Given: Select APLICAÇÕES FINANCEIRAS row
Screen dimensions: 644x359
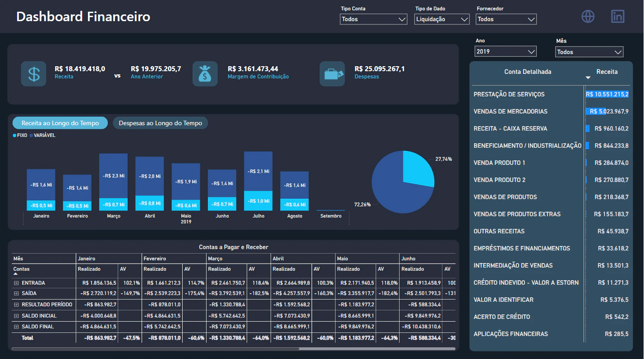Looking at the screenshot, I should coord(551,334).
